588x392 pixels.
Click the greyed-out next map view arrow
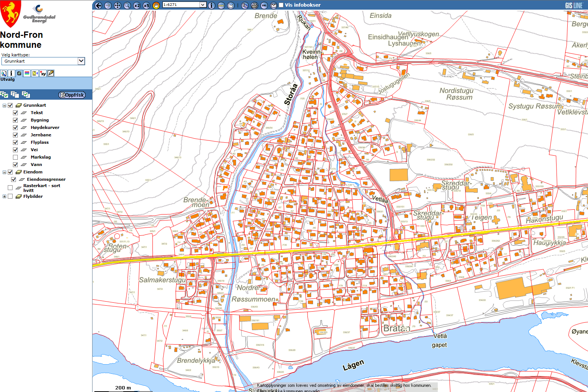pos(108,5)
